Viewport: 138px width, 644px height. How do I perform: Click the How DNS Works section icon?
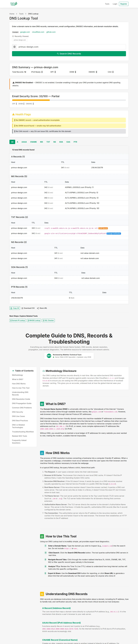42,453
